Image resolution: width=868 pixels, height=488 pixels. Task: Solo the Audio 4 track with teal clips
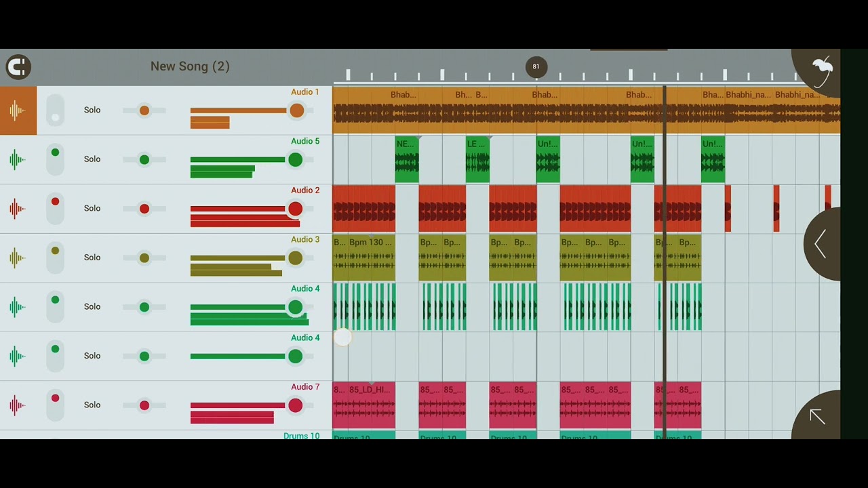(92, 306)
